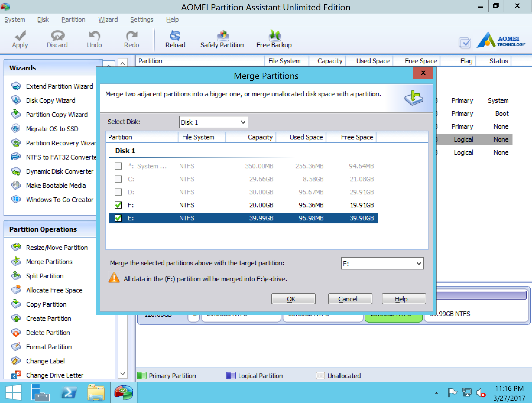Viewport: 532px width, 403px height.
Task: Sort dialog list by Capacity column
Action: pyautogui.click(x=251, y=137)
